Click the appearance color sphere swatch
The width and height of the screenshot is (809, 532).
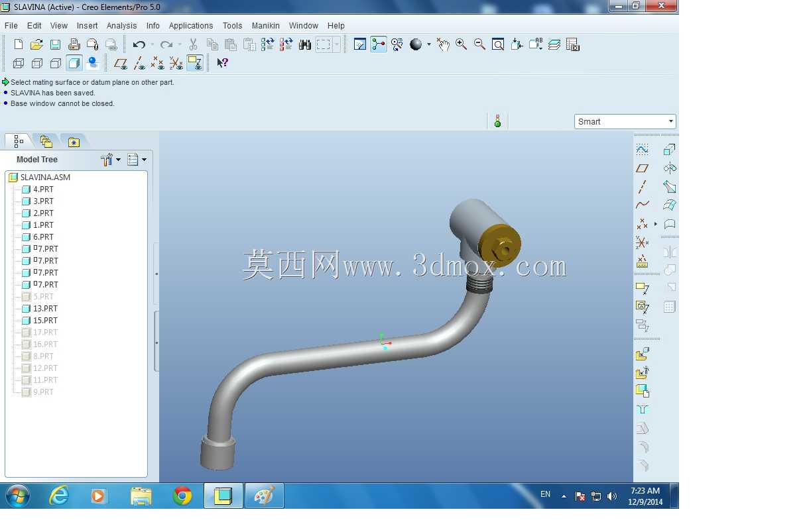(x=416, y=44)
